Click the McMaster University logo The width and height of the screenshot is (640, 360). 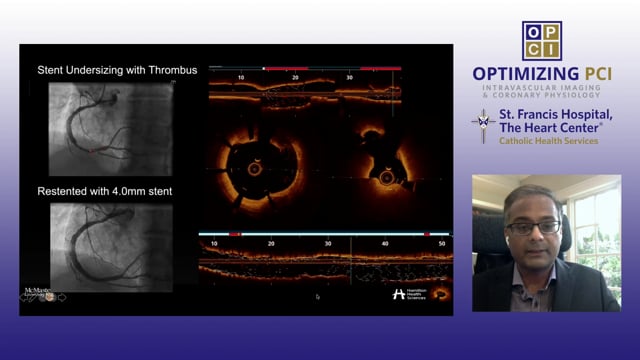coord(37,291)
